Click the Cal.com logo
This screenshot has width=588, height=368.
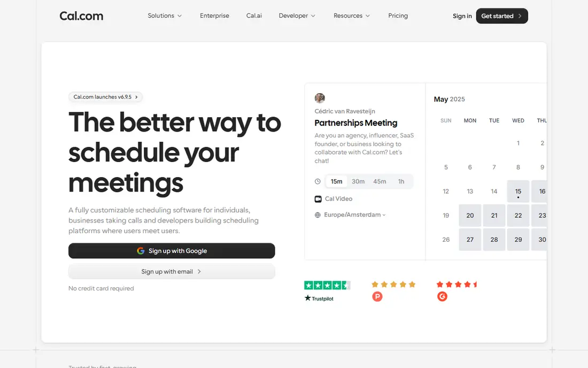[81, 16]
